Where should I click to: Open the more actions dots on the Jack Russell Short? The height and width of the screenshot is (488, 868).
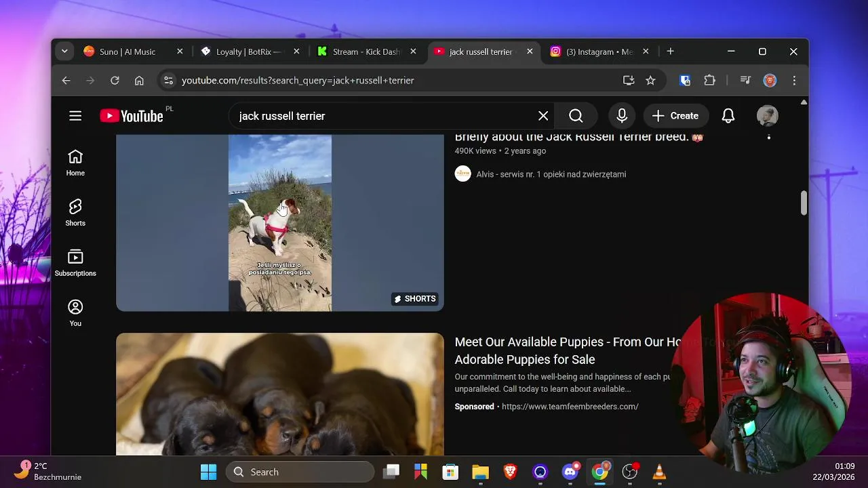(768, 137)
